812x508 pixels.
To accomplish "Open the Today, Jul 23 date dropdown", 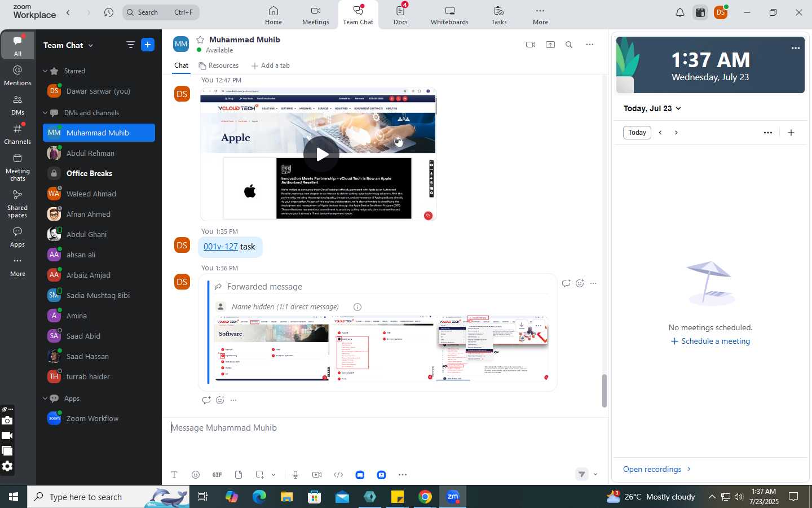I will click(x=652, y=108).
